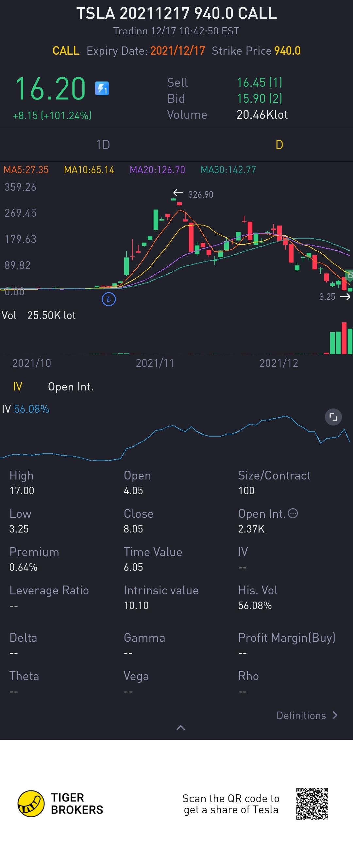
Task: Tap the Low 3.25 stat value
Action: [19, 529]
